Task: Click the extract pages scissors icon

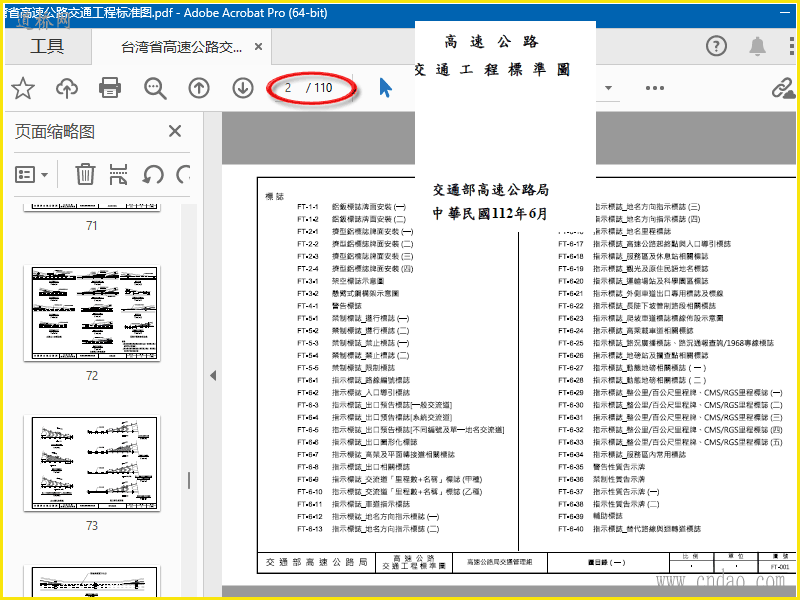Action: pos(118,174)
